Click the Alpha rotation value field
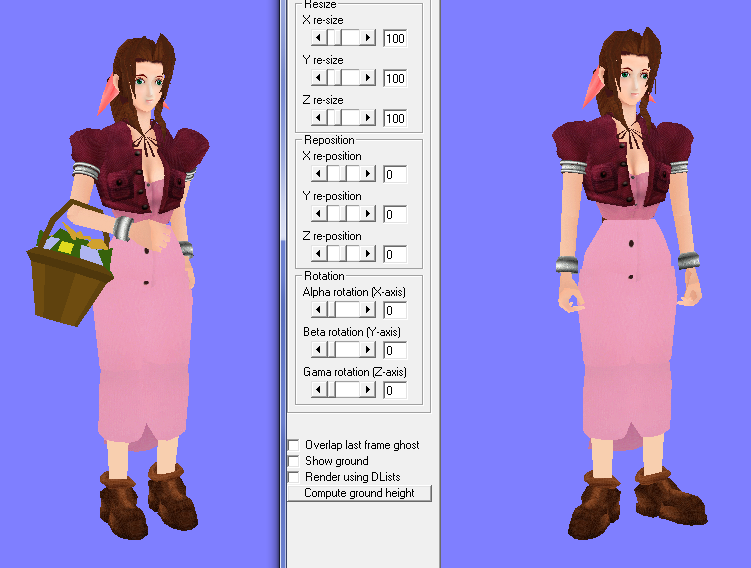 (x=395, y=310)
